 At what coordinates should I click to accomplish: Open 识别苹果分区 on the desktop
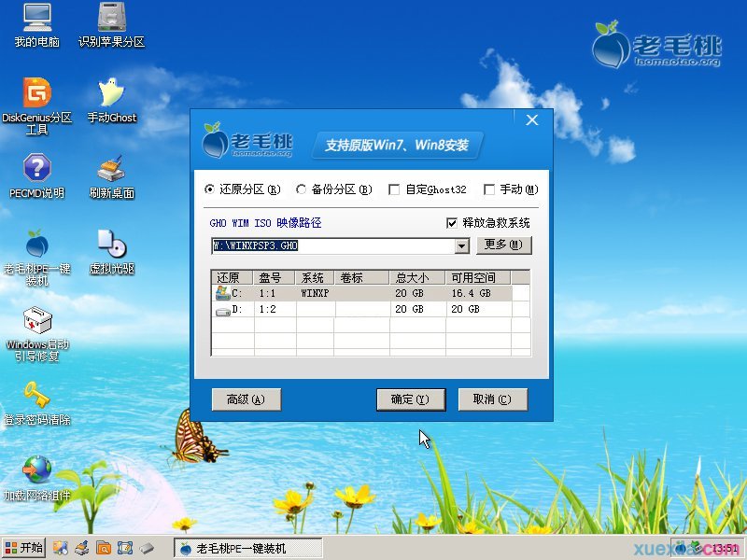[111, 23]
